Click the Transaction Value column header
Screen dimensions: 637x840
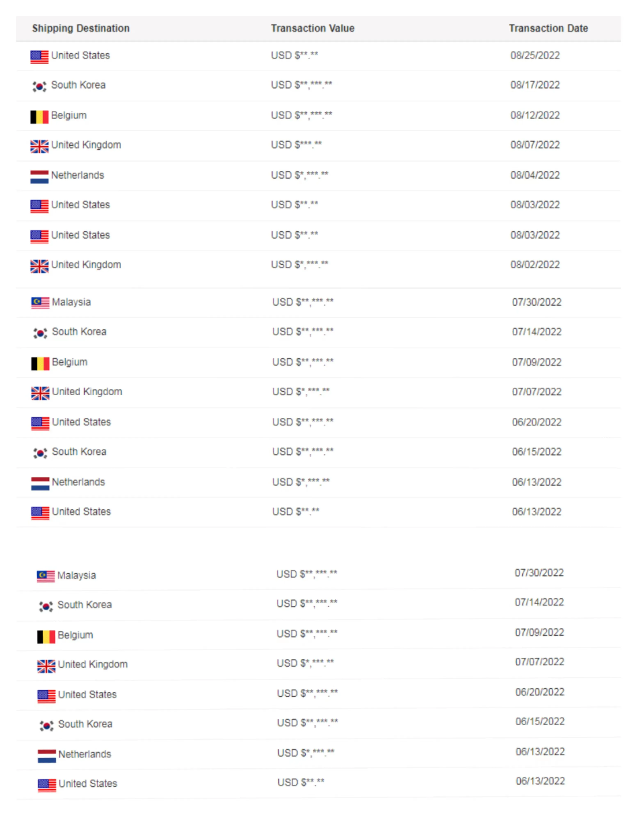pos(313,28)
